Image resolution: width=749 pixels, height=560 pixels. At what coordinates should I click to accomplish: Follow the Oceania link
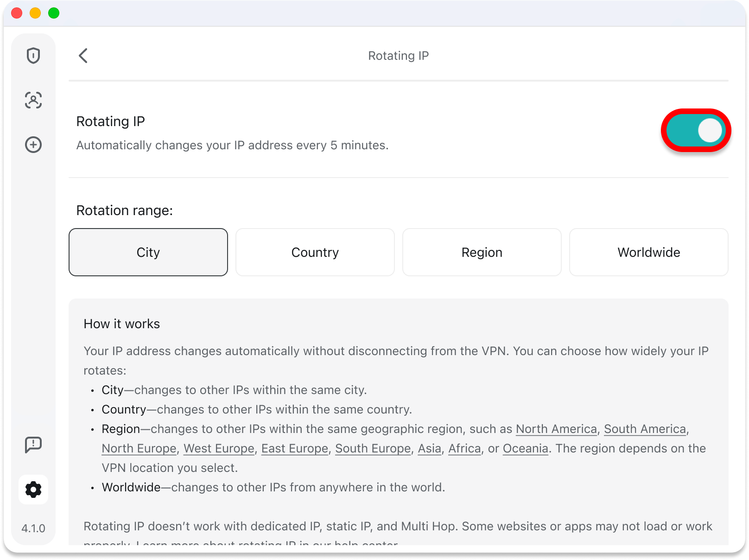click(526, 449)
